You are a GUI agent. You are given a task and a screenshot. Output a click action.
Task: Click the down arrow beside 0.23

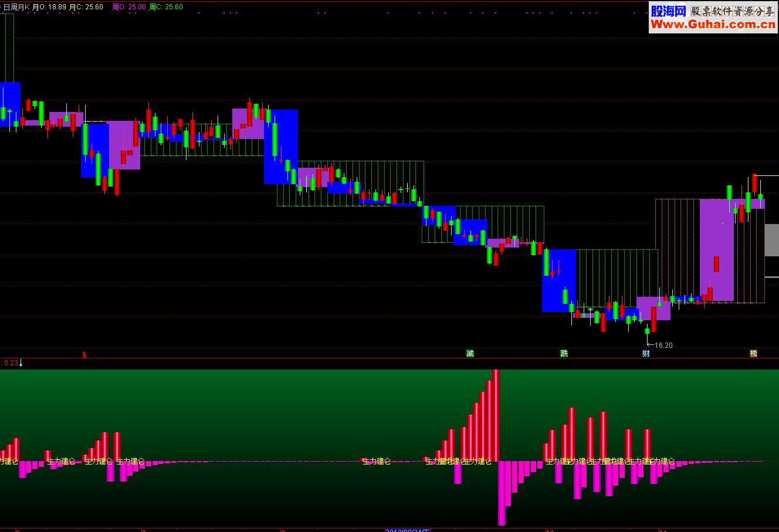[x=21, y=363]
